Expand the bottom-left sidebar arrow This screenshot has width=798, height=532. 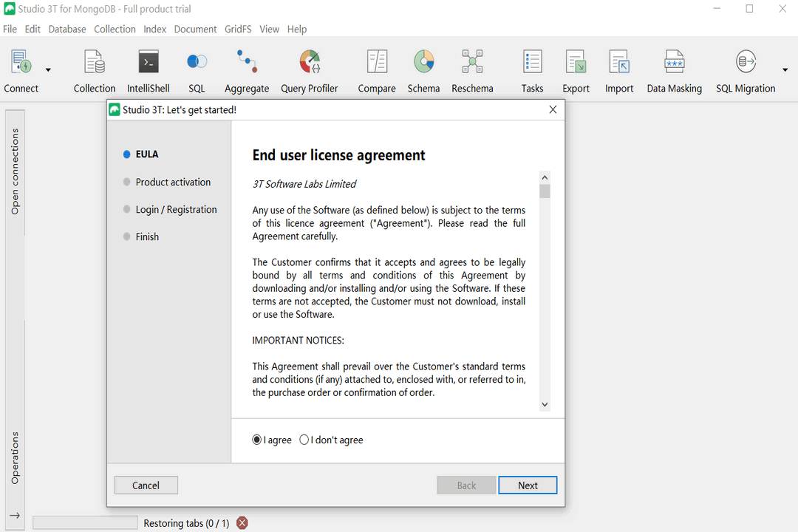[x=14, y=516]
